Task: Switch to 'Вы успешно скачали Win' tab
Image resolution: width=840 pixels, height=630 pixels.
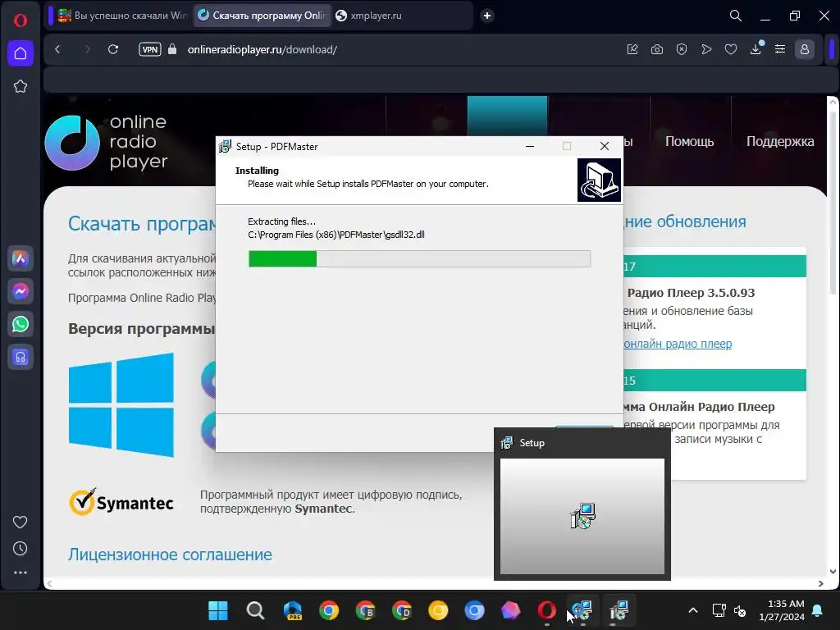Action: click(x=122, y=16)
